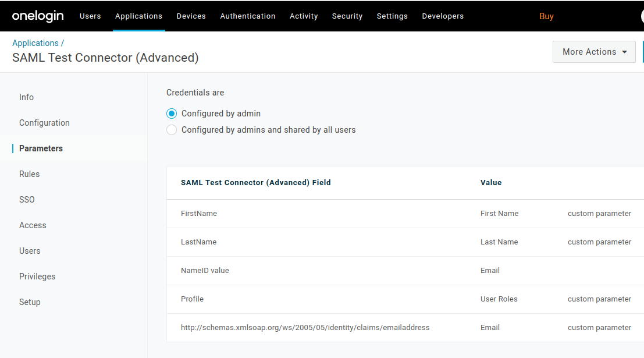644x358 pixels.
Task: Click the OneLogin logo
Action: [x=38, y=16]
